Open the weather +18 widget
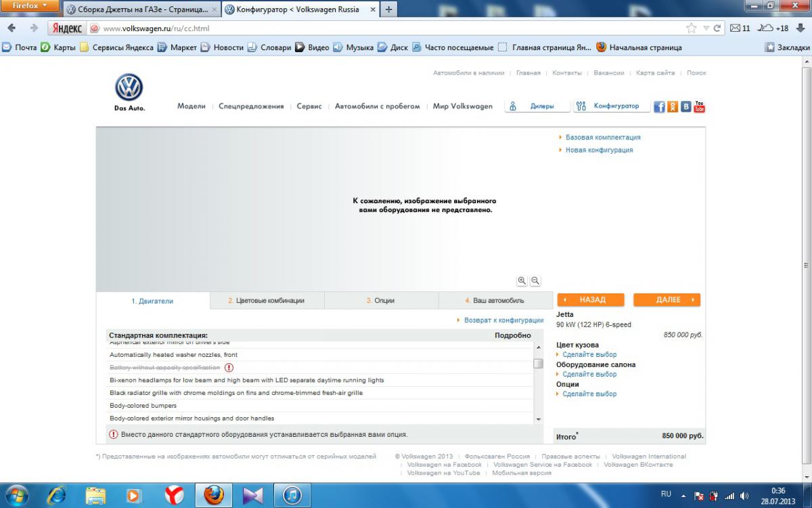The width and height of the screenshot is (812, 508). [773, 28]
